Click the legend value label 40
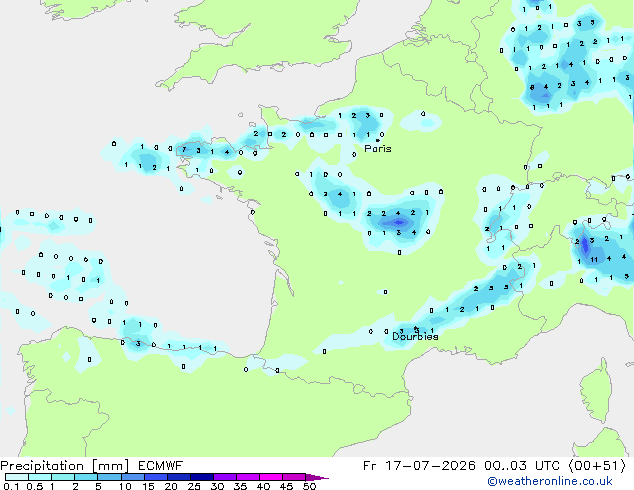The image size is (634, 490). (263, 486)
